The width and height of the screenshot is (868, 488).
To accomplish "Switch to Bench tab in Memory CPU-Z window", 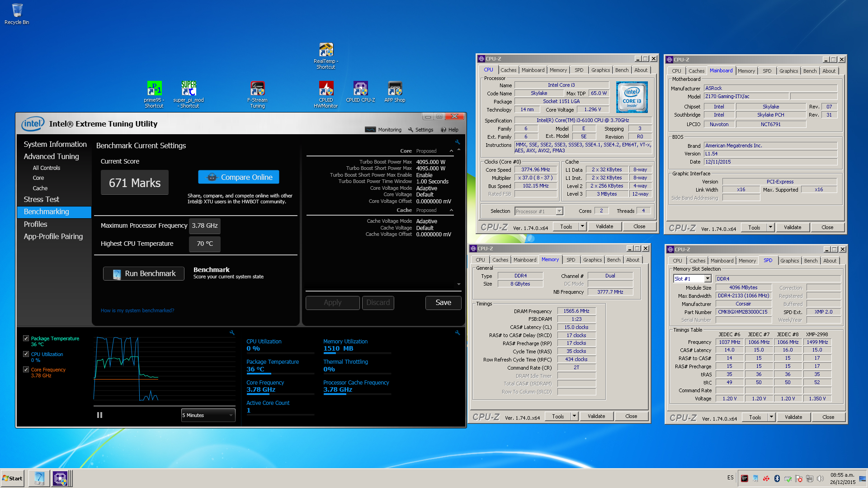I will [x=613, y=260].
